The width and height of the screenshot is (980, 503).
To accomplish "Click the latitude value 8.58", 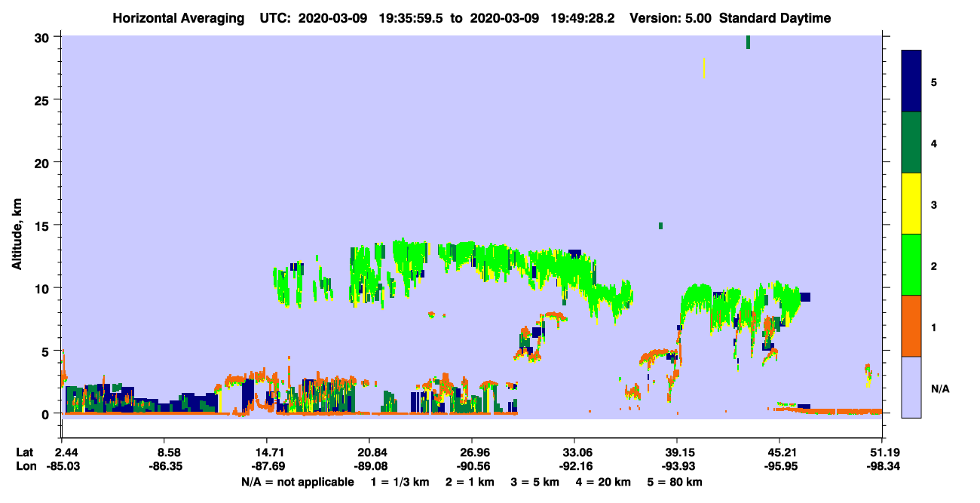I will (164, 452).
